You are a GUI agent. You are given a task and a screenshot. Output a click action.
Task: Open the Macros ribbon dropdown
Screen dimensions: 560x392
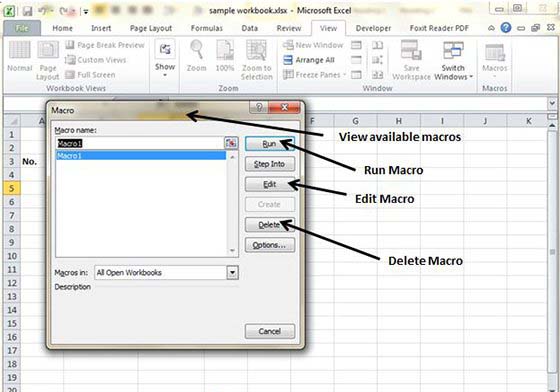point(495,60)
